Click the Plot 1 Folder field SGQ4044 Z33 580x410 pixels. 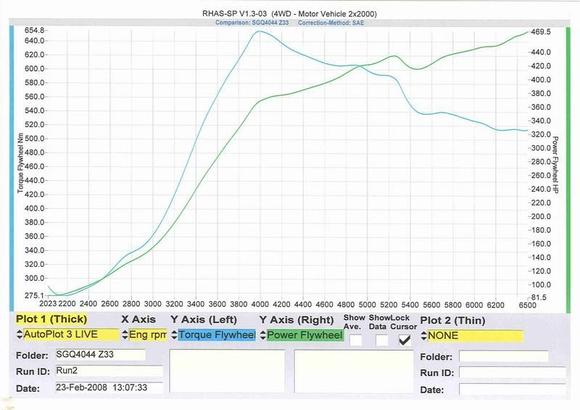tap(100, 354)
